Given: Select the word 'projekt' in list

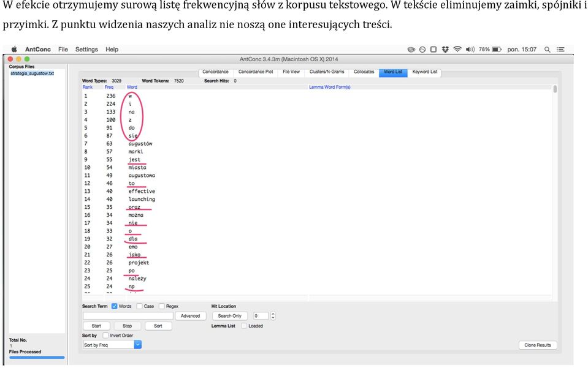Looking at the screenshot, I should [x=139, y=263].
